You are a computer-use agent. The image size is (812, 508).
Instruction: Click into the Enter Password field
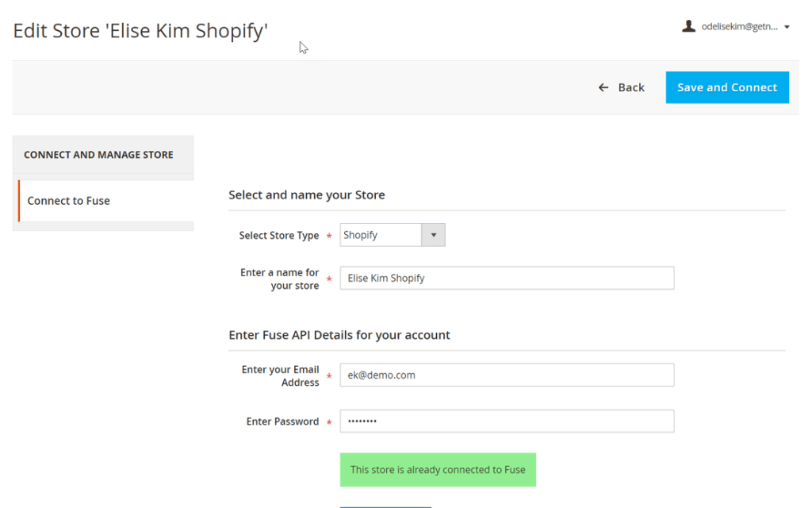point(507,421)
